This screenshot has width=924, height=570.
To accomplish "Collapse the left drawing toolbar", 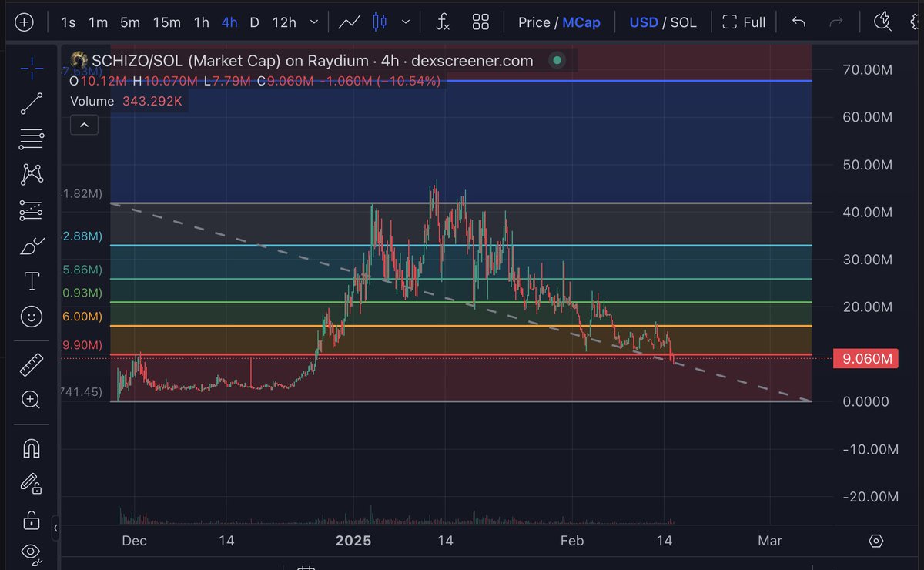I will (55, 529).
